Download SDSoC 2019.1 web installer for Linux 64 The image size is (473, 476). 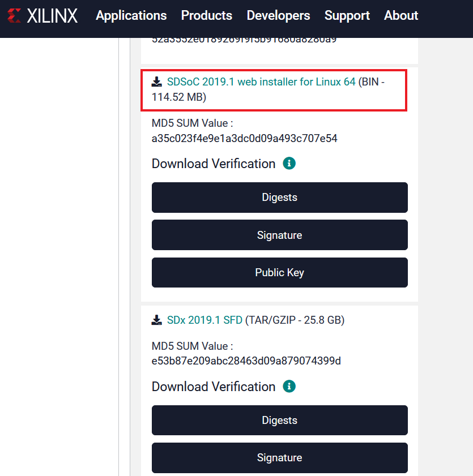click(x=261, y=82)
